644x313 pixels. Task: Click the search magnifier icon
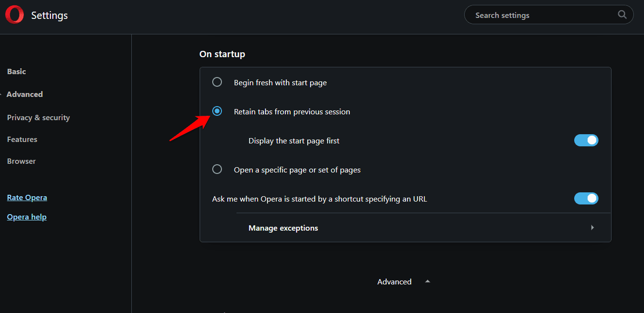(622, 15)
